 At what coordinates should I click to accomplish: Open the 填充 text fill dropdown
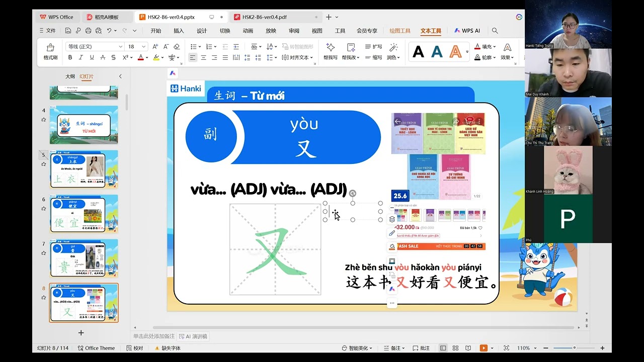pos(485,46)
